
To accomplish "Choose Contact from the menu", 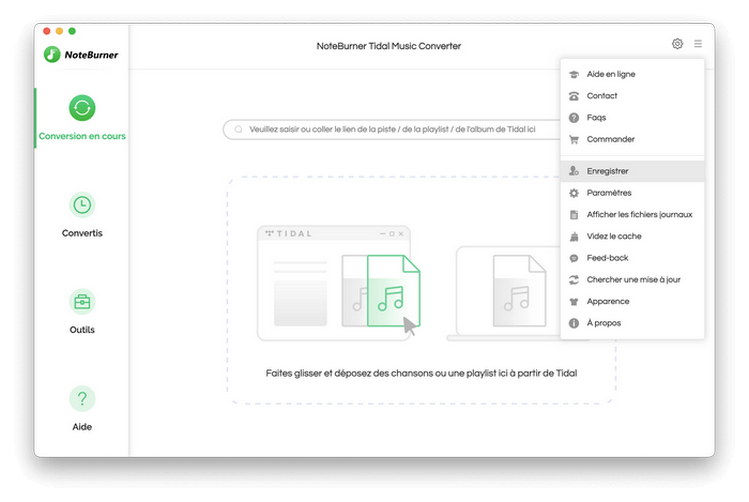I will (x=632, y=96).
